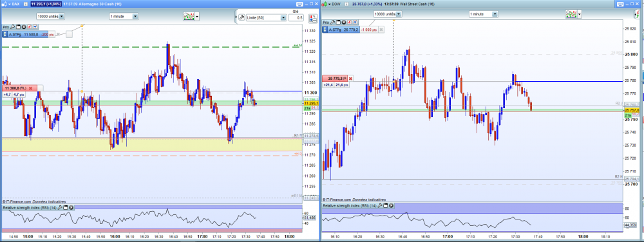
Task: Click red arrow icon on DOW Prix bar
Action: point(350,22)
